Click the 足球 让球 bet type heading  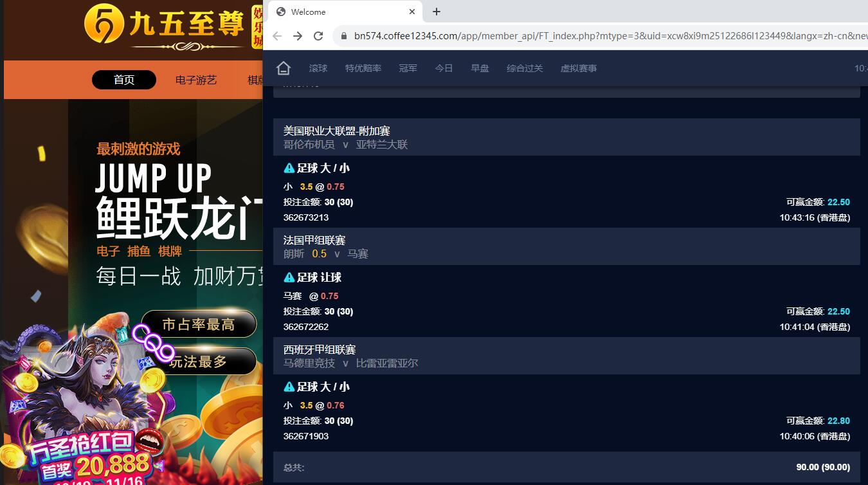(x=319, y=278)
